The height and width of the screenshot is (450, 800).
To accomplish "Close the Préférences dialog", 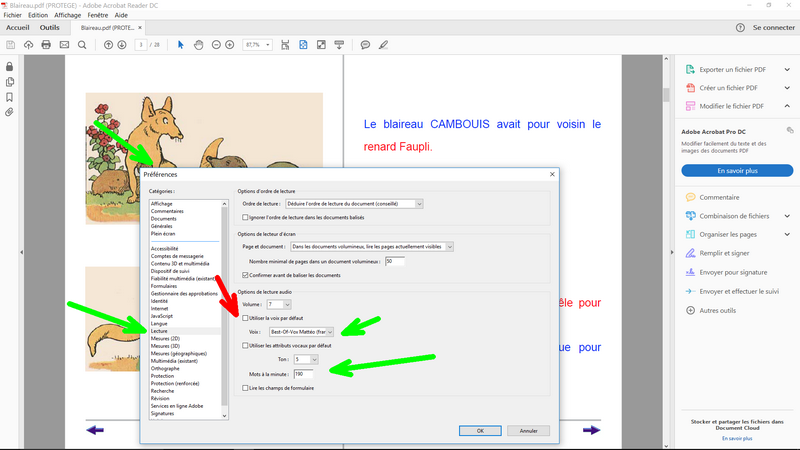I will click(x=552, y=174).
